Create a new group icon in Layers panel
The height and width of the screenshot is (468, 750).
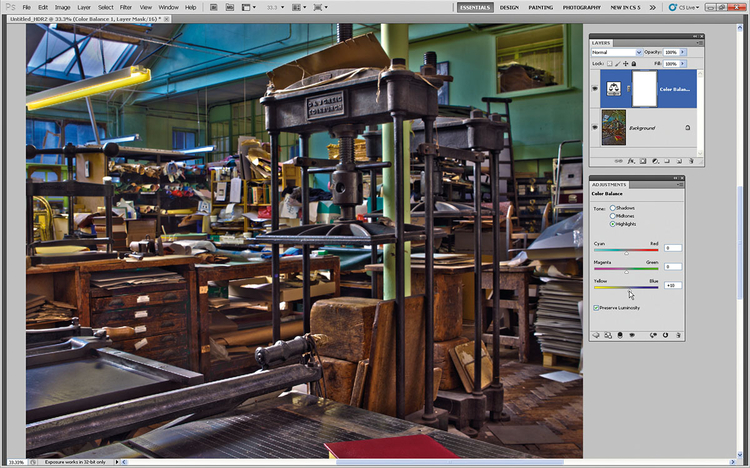(667, 161)
